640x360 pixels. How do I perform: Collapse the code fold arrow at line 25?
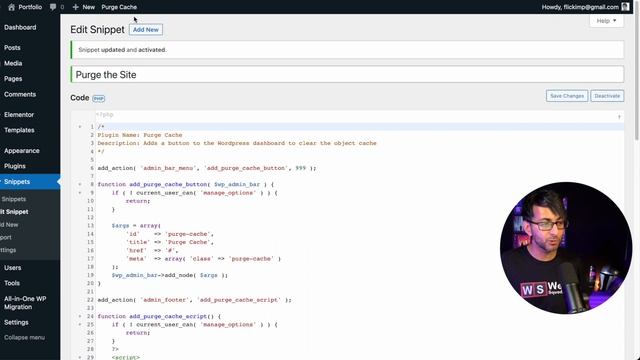point(80,324)
